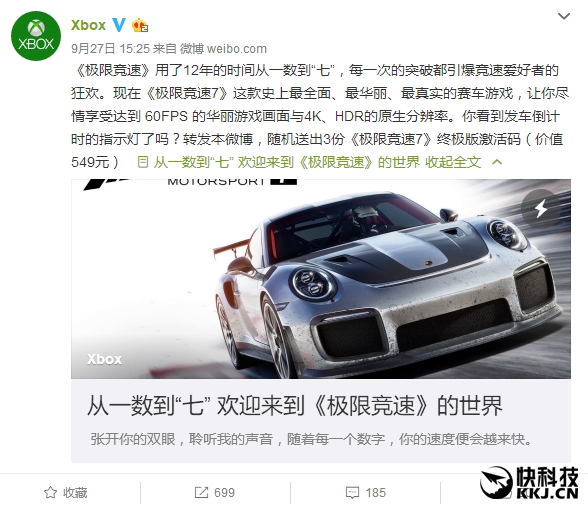Open the Forza Porsche car thumbnail
The height and width of the screenshot is (509, 588).
(321, 279)
